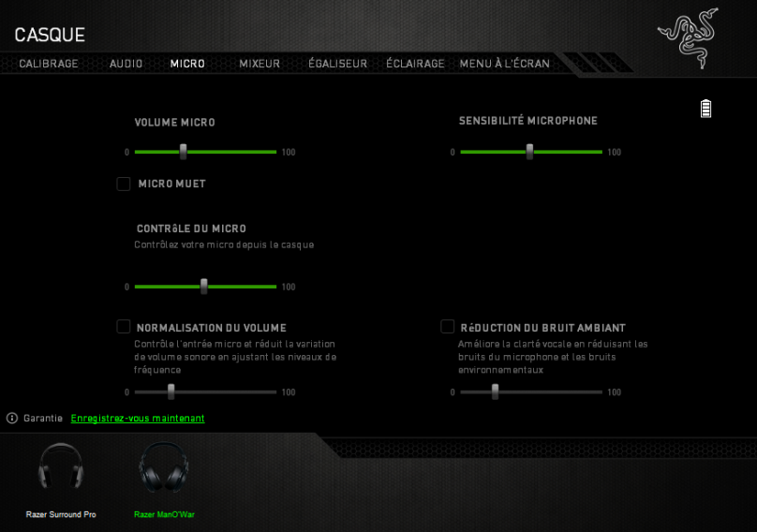Toggle Normalisation du volume checkbox

click(x=124, y=327)
